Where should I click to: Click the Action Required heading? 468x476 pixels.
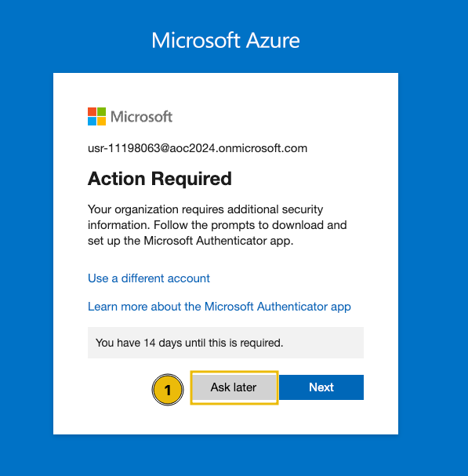click(x=160, y=179)
